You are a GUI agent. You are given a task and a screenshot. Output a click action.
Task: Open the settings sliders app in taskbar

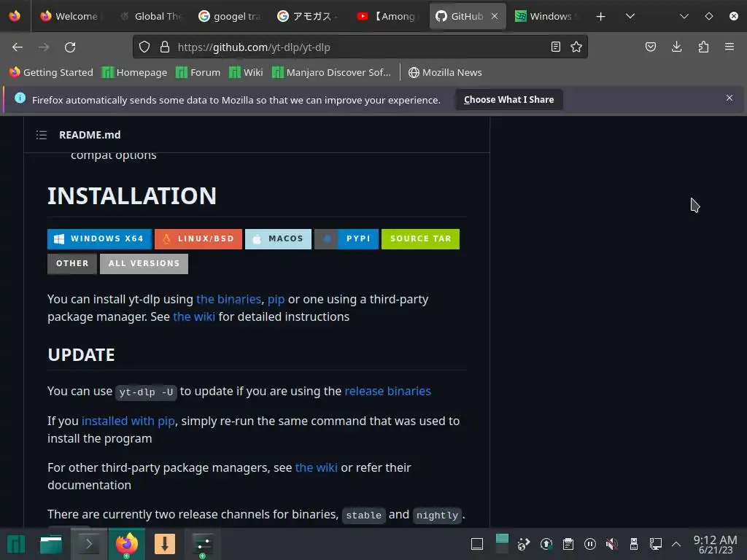[x=203, y=543]
